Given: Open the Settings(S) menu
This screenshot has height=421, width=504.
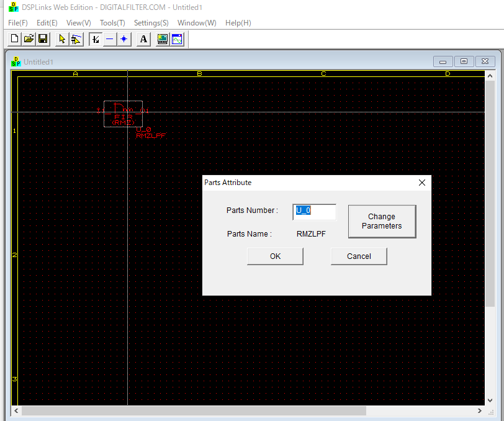Looking at the screenshot, I should coord(151,23).
